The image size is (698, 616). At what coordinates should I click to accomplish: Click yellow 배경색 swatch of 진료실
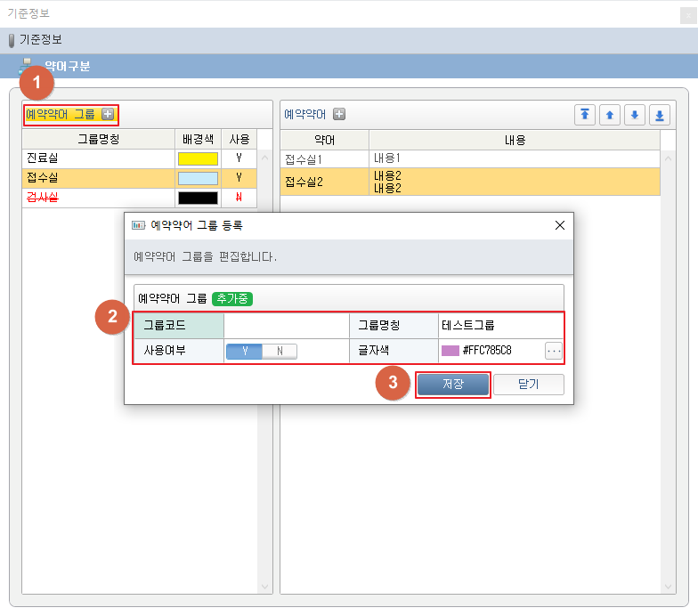(197, 158)
